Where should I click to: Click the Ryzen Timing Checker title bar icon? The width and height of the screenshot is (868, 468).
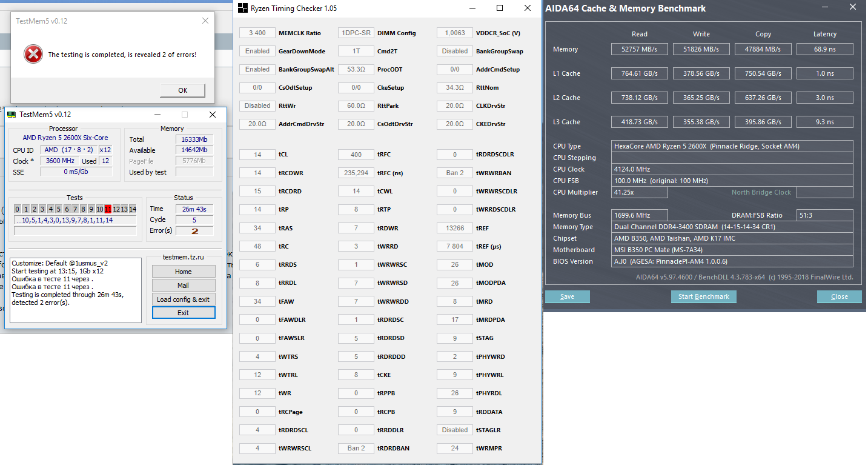(242, 8)
